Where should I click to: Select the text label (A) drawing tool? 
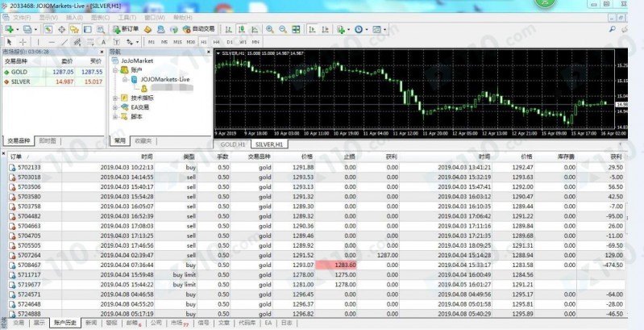[102, 41]
